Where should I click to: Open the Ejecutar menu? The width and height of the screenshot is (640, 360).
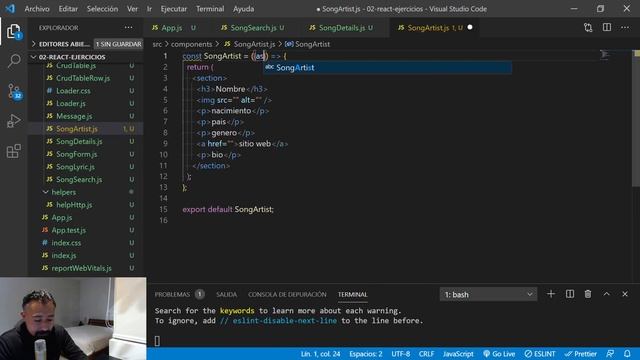tap(173, 9)
